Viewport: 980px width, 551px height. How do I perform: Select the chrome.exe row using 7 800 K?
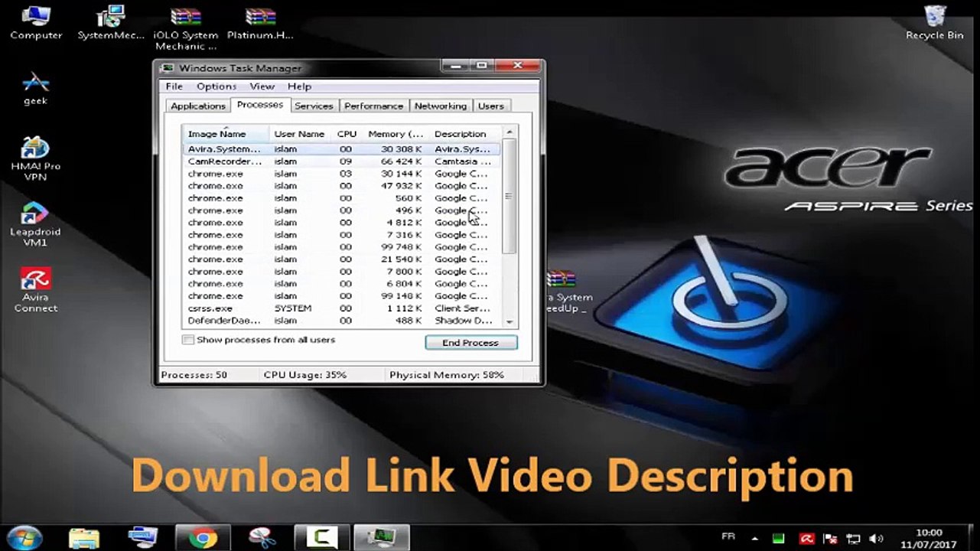click(342, 272)
